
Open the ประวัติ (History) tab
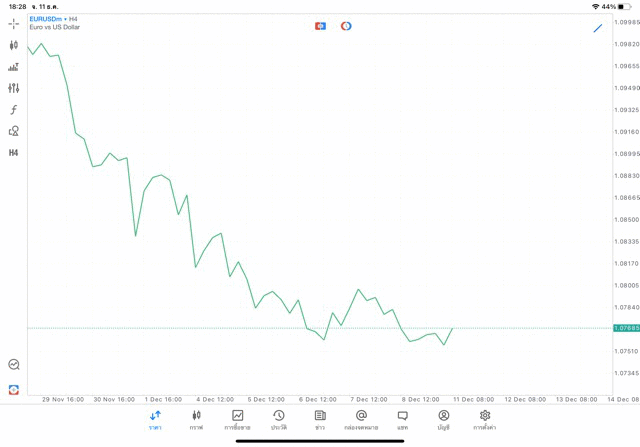tap(278, 420)
